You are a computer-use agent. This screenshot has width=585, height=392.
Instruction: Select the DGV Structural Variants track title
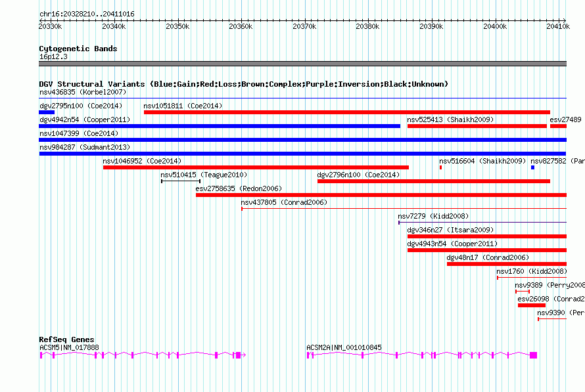(x=244, y=84)
